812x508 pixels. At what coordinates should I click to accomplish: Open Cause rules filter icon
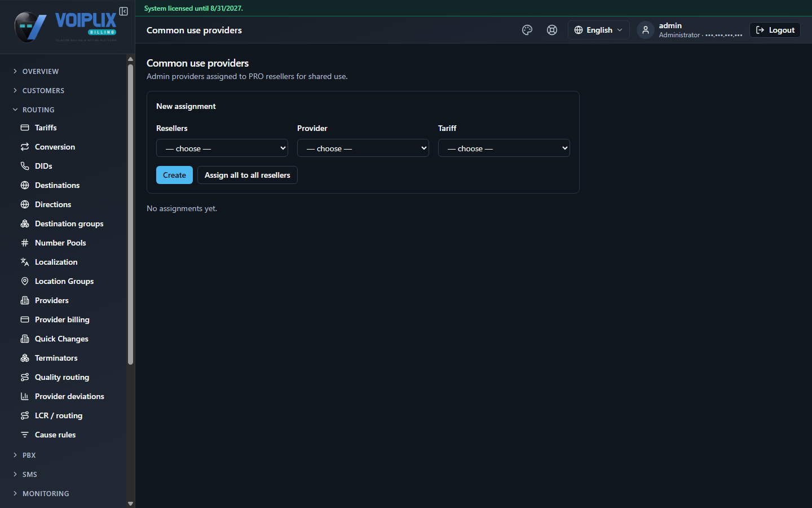click(x=25, y=435)
